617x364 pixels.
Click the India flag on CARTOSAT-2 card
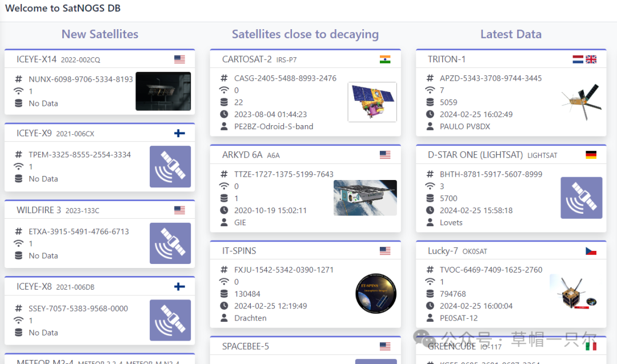click(385, 59)
